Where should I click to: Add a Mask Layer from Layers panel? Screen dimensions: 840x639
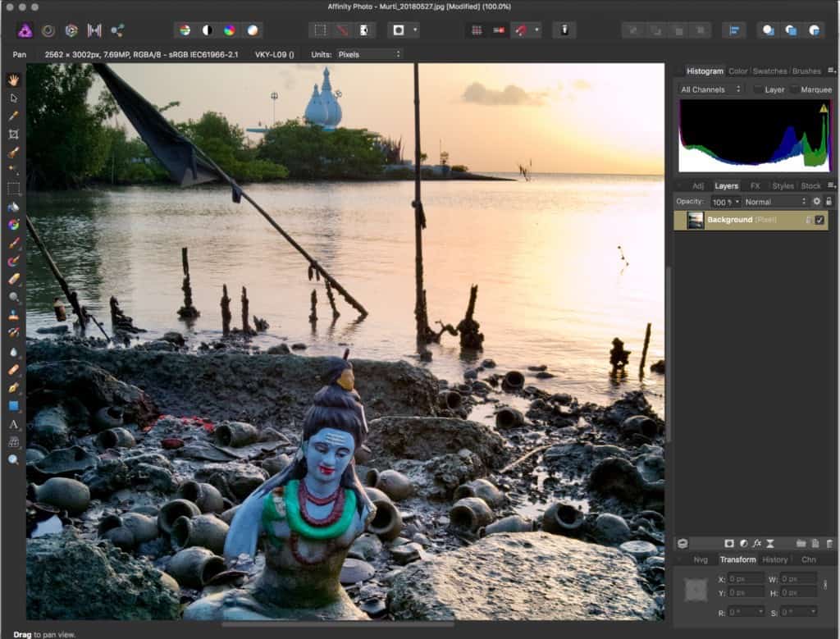click(x=728, y=543)
